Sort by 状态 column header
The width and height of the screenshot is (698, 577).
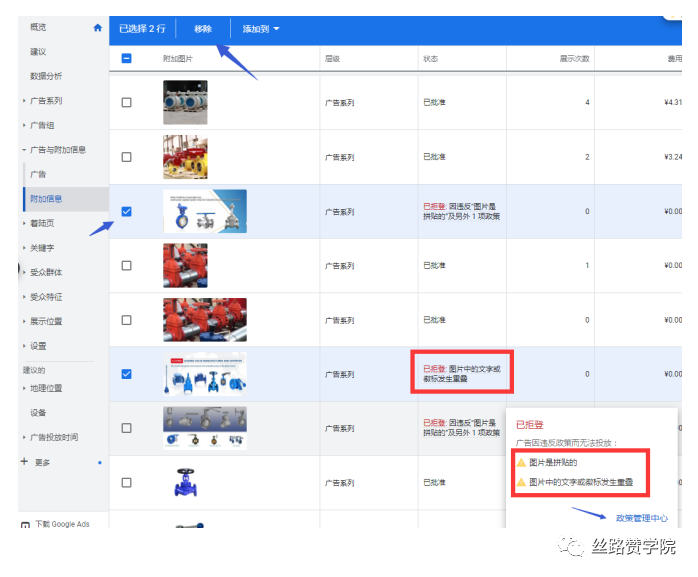430,59
